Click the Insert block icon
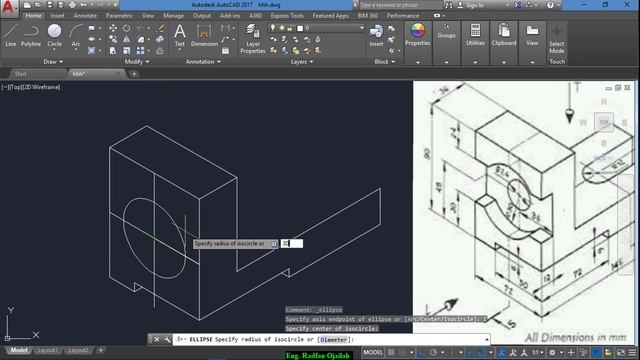This screenshot has width=640, height=360. point(376,36)
